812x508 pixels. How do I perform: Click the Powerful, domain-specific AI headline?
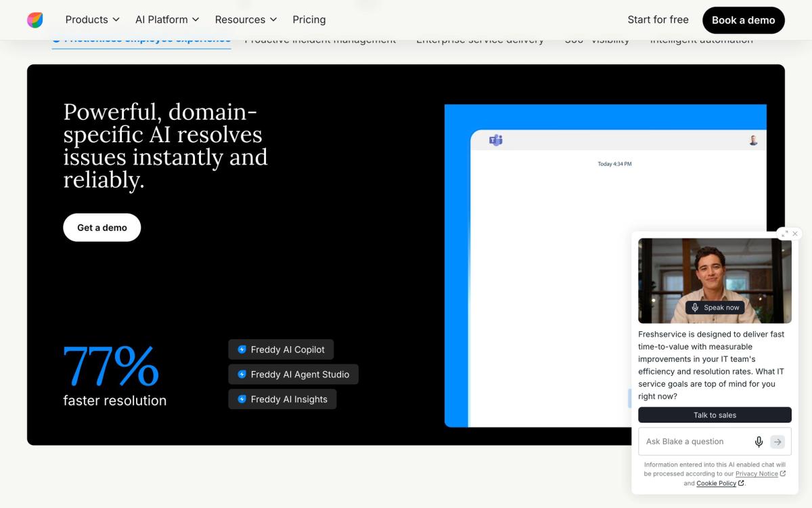pos(166,146)
